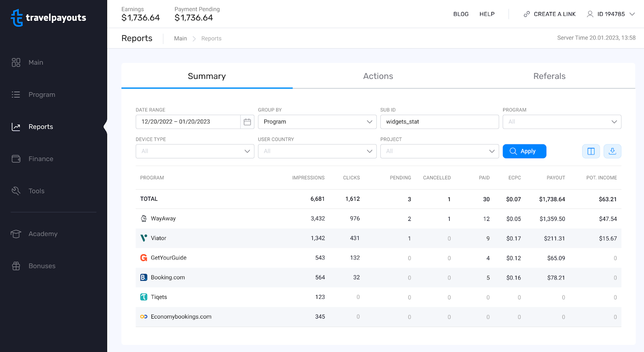Open Finance section in sidebar
Viewport: 644px width, 352px height.
point(41,159)
